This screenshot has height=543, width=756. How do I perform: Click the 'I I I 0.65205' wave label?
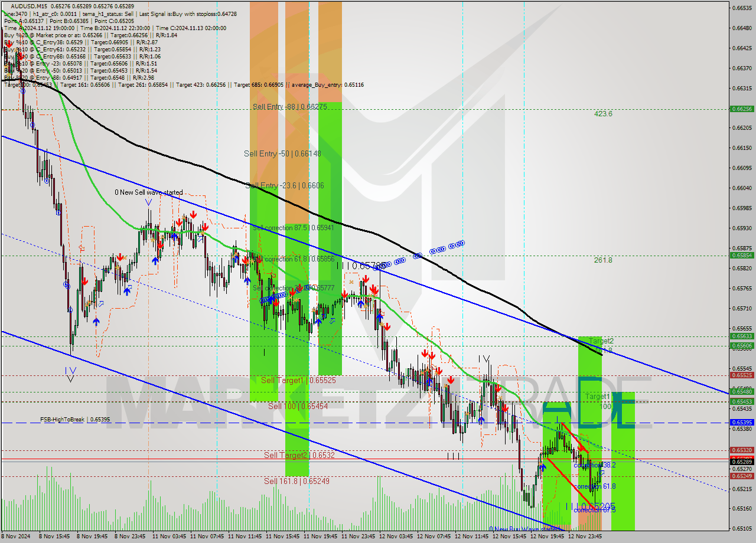591,506
